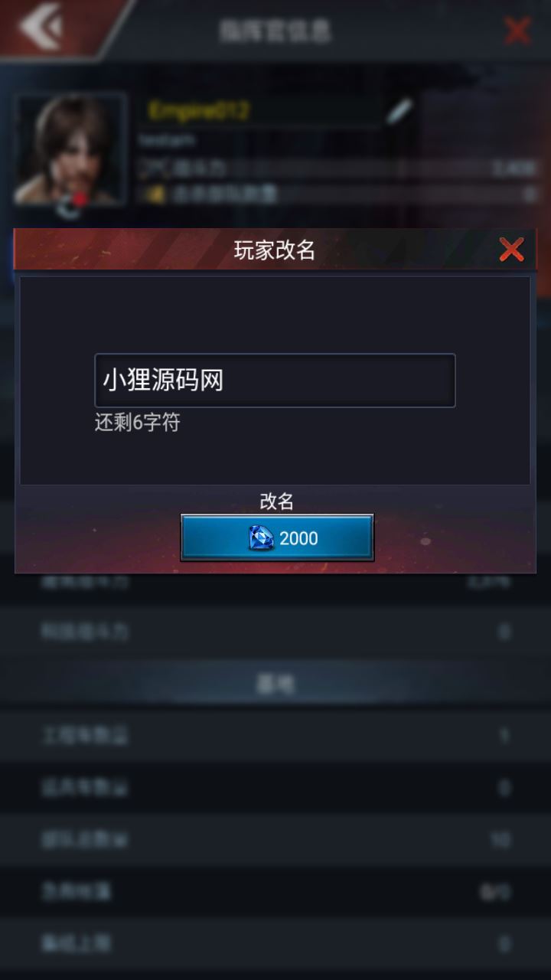
Task: Tap the first stat row under the section header
Action: point(275,736)
